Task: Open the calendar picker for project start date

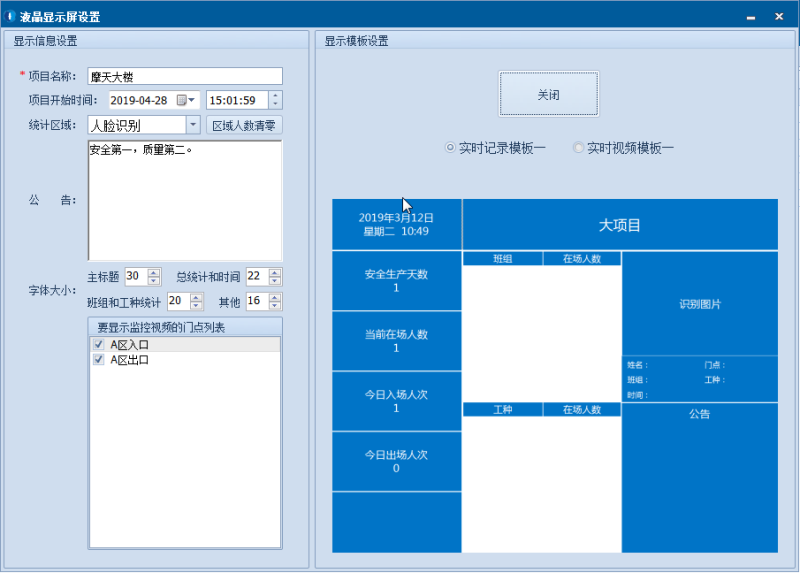Action: [182, 100]
